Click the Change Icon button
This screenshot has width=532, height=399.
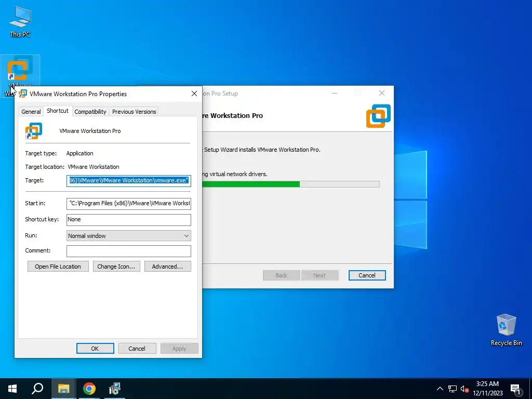coord(116,267)
